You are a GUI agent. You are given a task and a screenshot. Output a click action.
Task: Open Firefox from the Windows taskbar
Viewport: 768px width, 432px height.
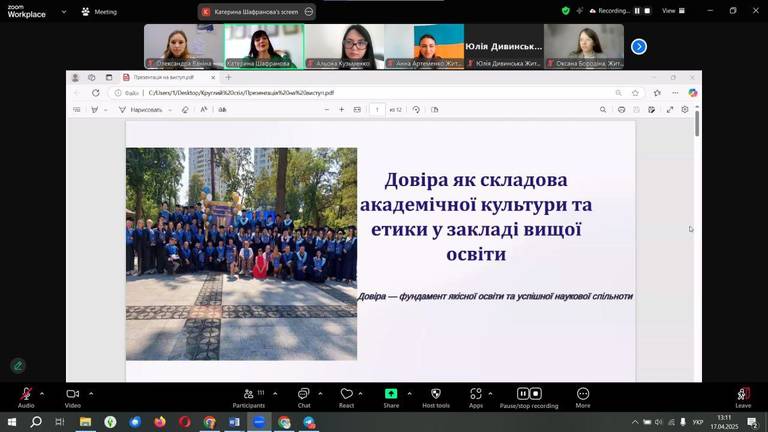click(160, 422)
